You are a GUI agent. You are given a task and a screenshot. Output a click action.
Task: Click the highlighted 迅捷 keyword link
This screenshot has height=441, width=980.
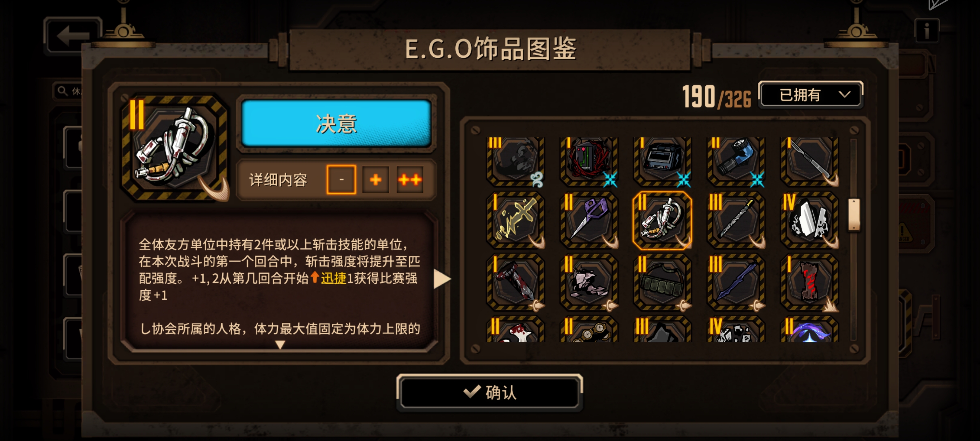coord(333,278)
